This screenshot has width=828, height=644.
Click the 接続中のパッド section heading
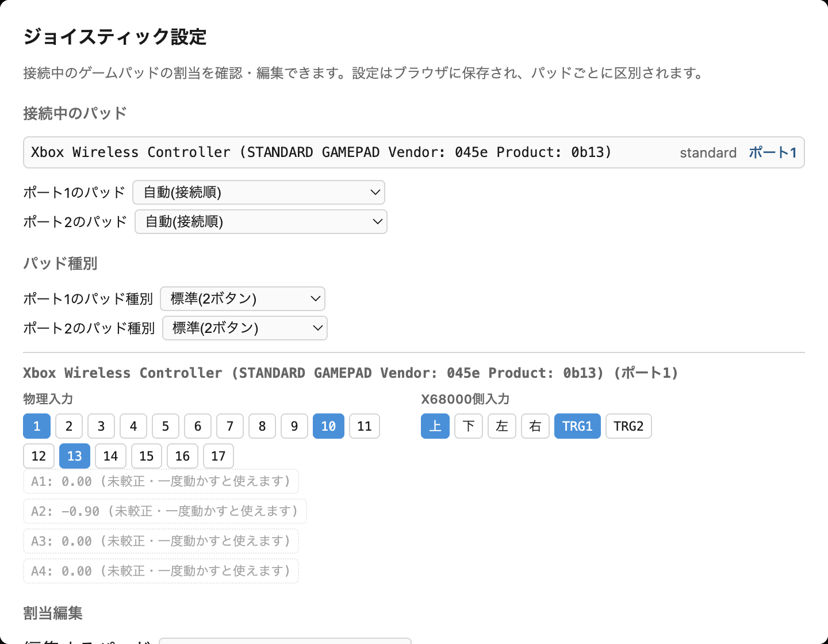75,113
